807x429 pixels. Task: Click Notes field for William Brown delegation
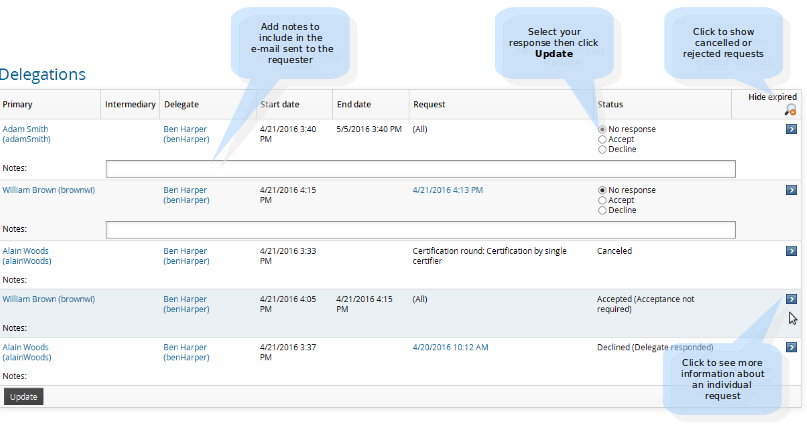(x=420, y=230)
